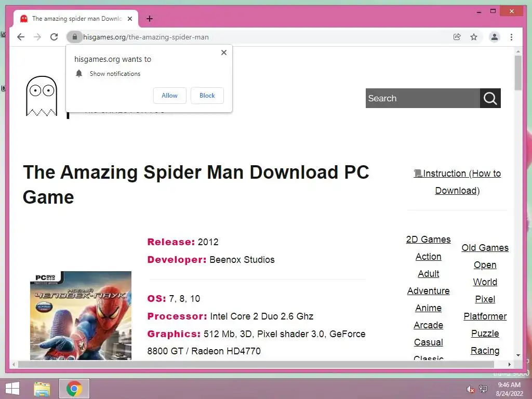This screenshot has width=532, height=399.
Task: Open Instruction (How to Download) link
Action: [457, 182]
